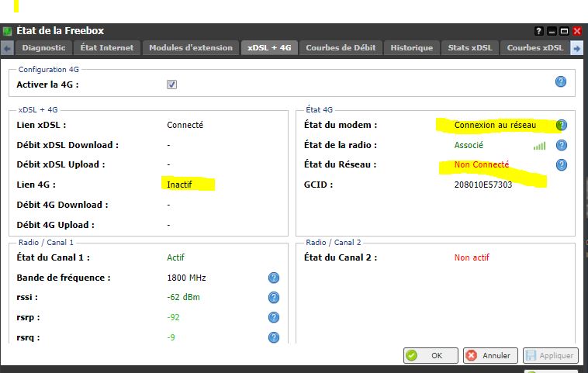
Task: Click the '-62 dBm' rssi value
Action: [x=183, y=297]
